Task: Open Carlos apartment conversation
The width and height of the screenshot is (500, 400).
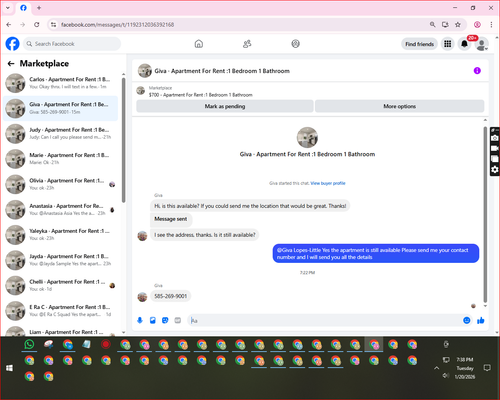Action: point(60,83)
